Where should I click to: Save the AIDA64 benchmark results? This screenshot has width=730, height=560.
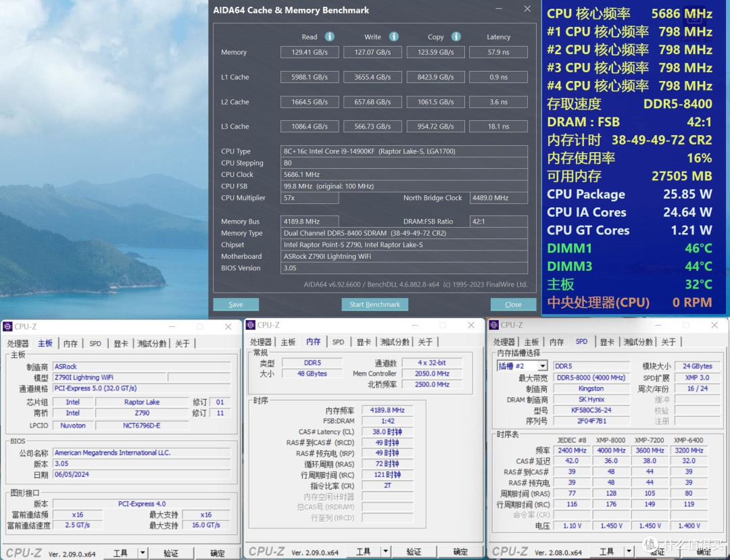click(x=236, y=305)
